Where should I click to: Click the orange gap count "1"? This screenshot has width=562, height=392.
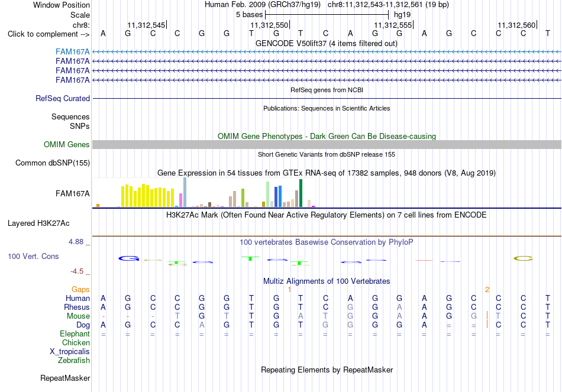click(x=290, y=289)
